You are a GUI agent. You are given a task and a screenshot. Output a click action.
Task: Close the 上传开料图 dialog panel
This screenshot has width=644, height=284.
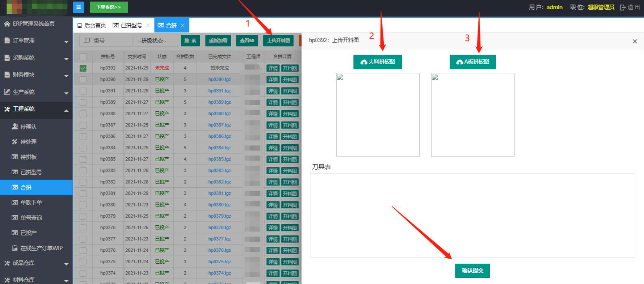pyautogui.click(x=635, y=41)
